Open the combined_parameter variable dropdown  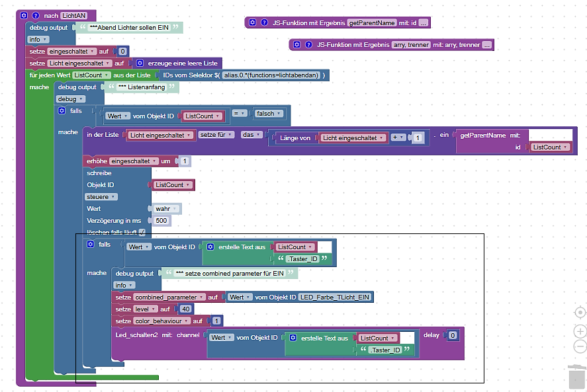[x=169, y=297]
